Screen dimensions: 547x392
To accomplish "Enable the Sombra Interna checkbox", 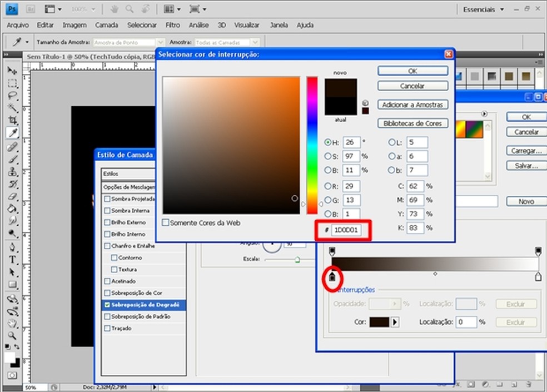I will click(107, 211).
